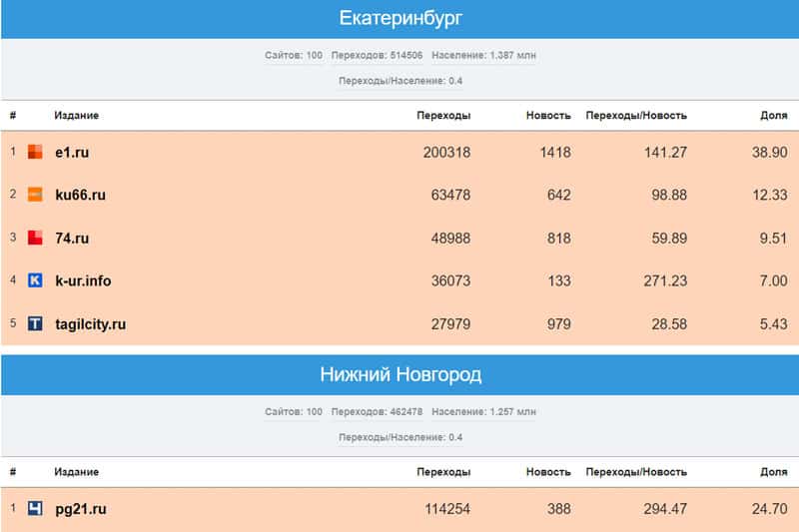
Task: Sort Екатеринбург table by Доля column
Action: pos(773,116)
